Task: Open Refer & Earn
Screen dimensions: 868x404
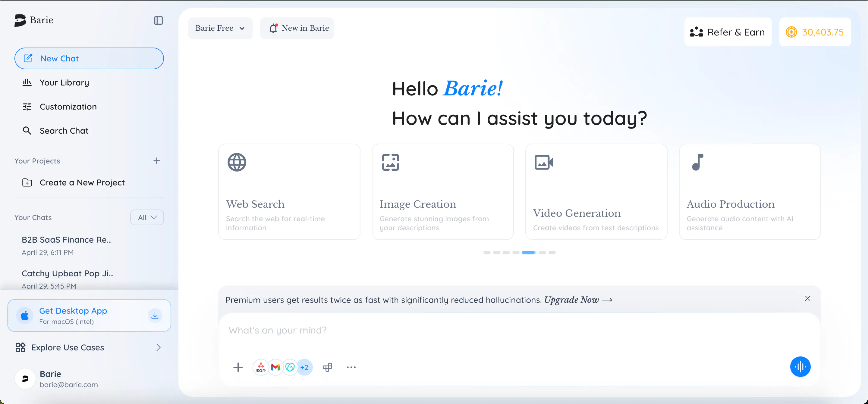Action: 728,32
